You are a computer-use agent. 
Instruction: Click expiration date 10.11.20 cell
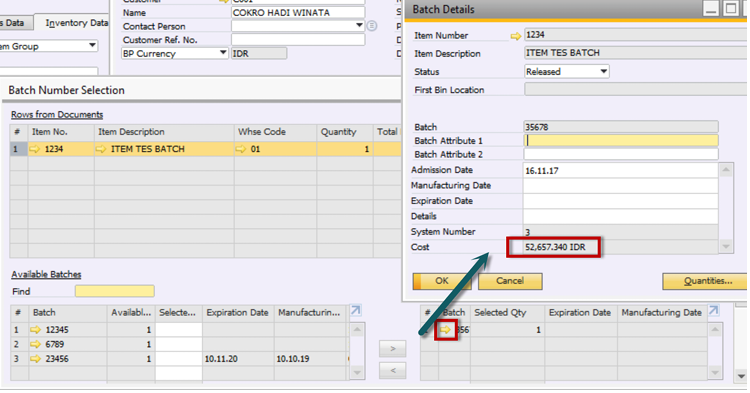point(238,359)
